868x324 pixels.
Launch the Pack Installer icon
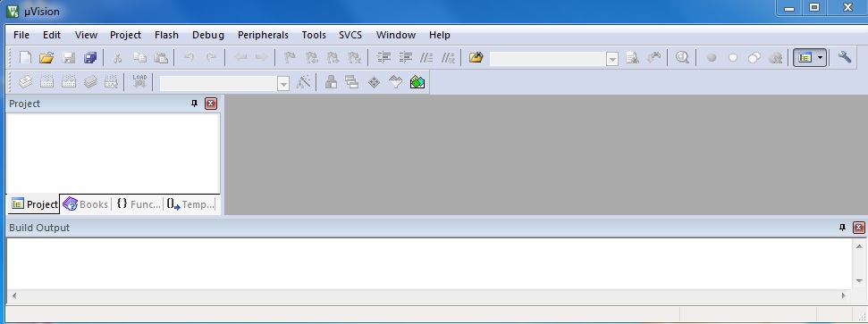coord(417,82)
